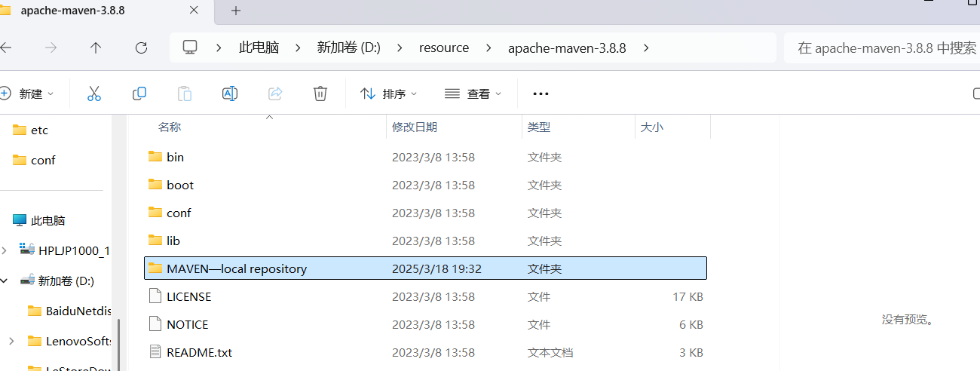Add a new tab with plus button
The height and width of the screenshot is (371, 980).
click(x=236, y=11)
